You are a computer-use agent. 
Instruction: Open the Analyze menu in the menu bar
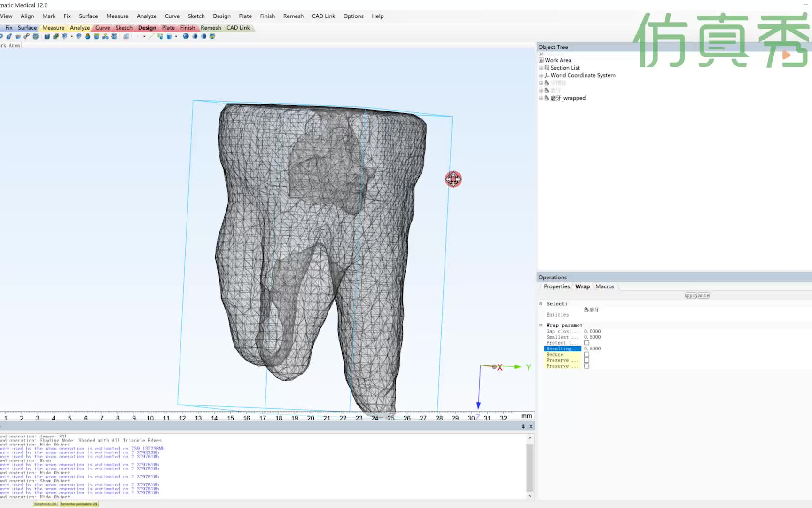click(146, 16)
